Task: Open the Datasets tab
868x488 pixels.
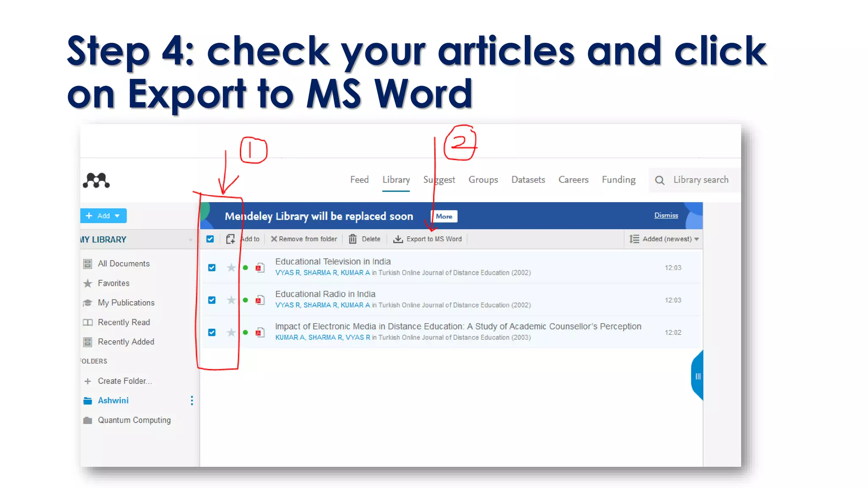Action: pos(528,180)
